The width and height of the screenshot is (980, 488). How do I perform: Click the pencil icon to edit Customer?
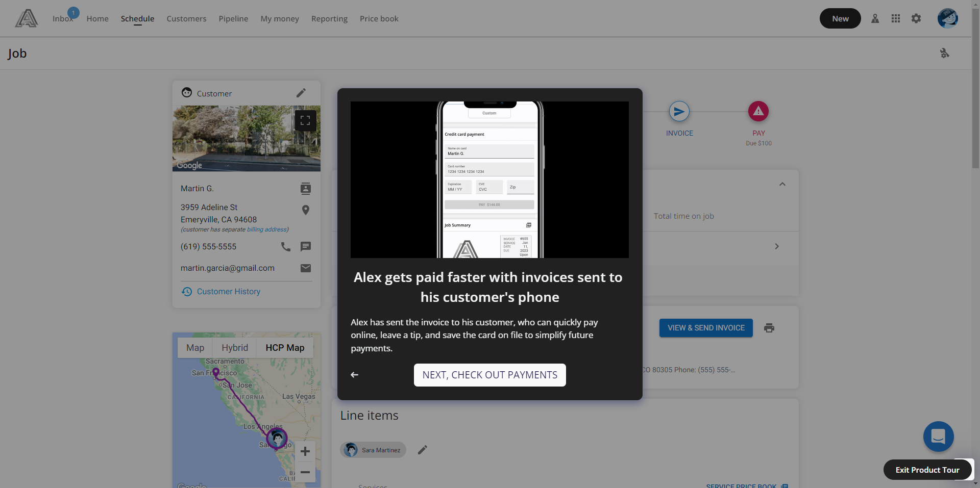coord(301,93)
